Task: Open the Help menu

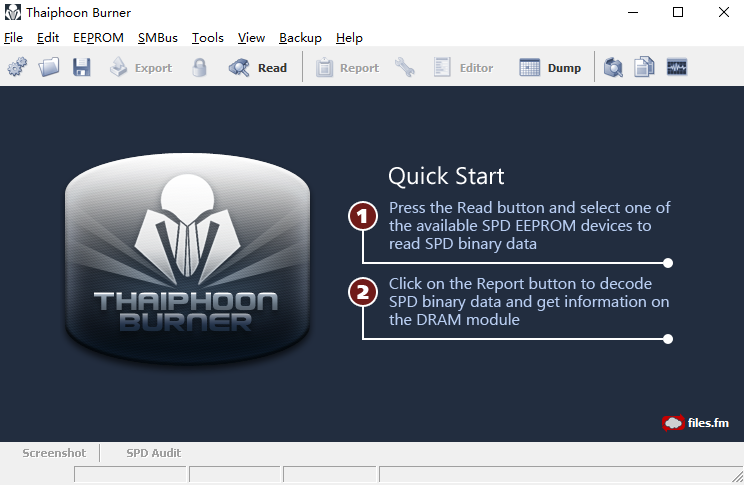Action: [x=349, y=37]
